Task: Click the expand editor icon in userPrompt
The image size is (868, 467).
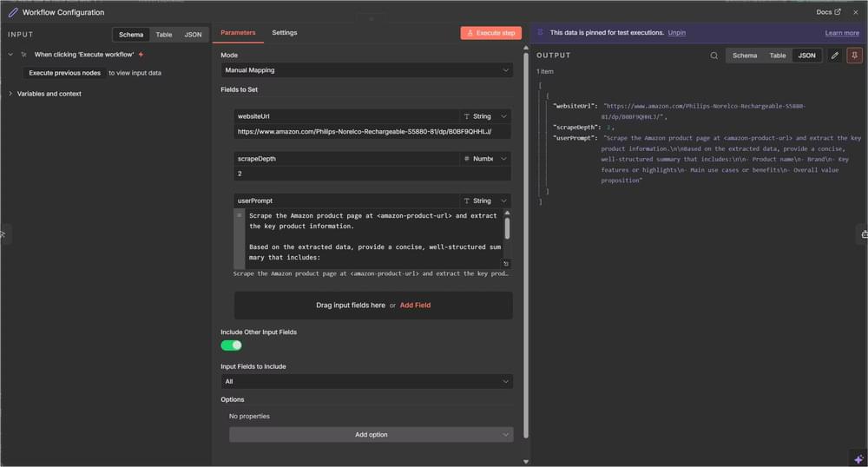Action: [x=506, y=263]
